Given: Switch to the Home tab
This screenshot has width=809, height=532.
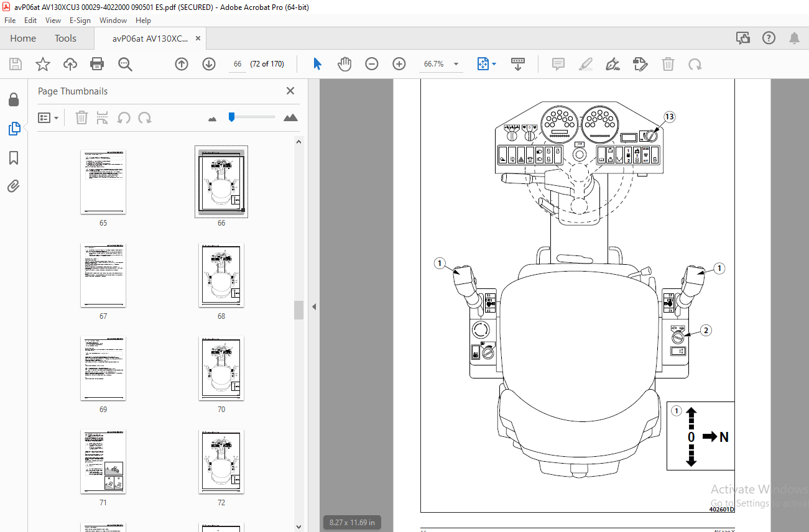Looking at the screenshot, I should click(x=23, y=39).
